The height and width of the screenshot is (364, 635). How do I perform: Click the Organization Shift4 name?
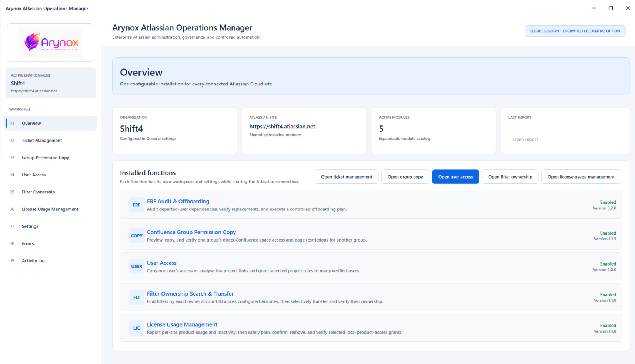point(131,129)
